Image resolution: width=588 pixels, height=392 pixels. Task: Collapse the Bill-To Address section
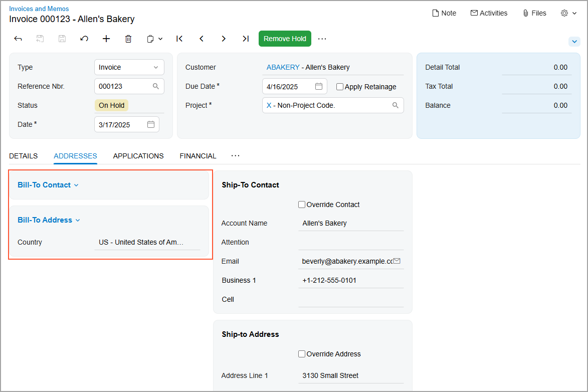[x=49, y=220]
